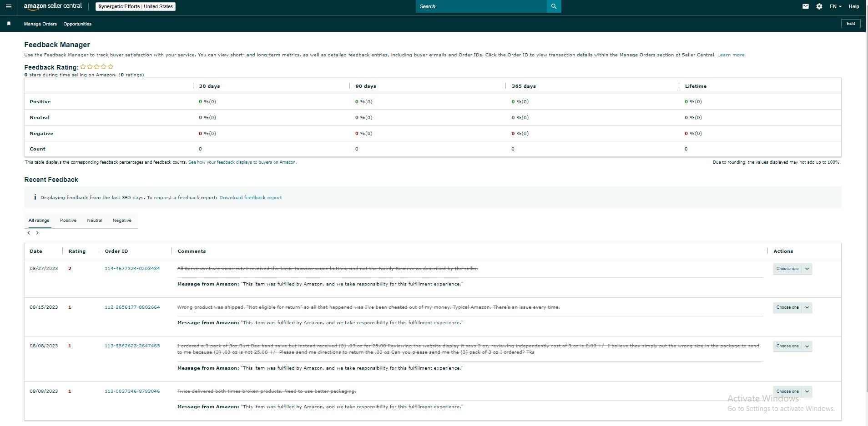Viewport: 868px width, 426px height.
Task: Open the messages envelope icon
Action: coord(805,6)
